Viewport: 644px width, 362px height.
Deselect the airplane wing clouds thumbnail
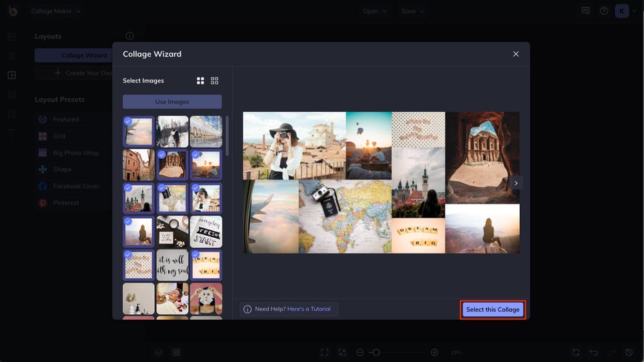click(138, 132)
